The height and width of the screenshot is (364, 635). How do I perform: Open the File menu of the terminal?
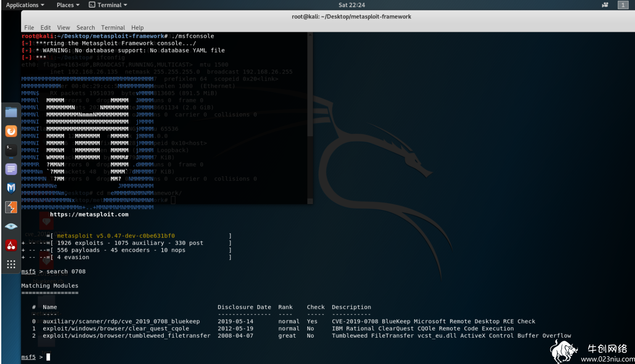click(x=29, y=27)
